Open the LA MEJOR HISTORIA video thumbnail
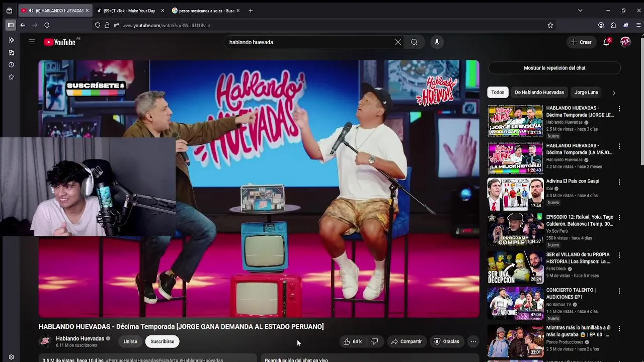644x362 pixels. click(x=515, y=158)
